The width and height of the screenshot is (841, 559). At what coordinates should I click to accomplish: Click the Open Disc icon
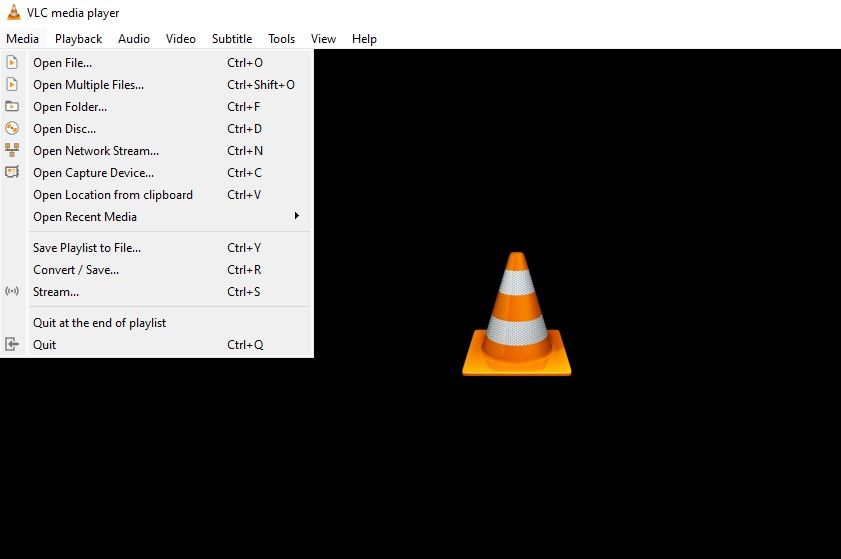pyautogui.click(x=12, y=128)
